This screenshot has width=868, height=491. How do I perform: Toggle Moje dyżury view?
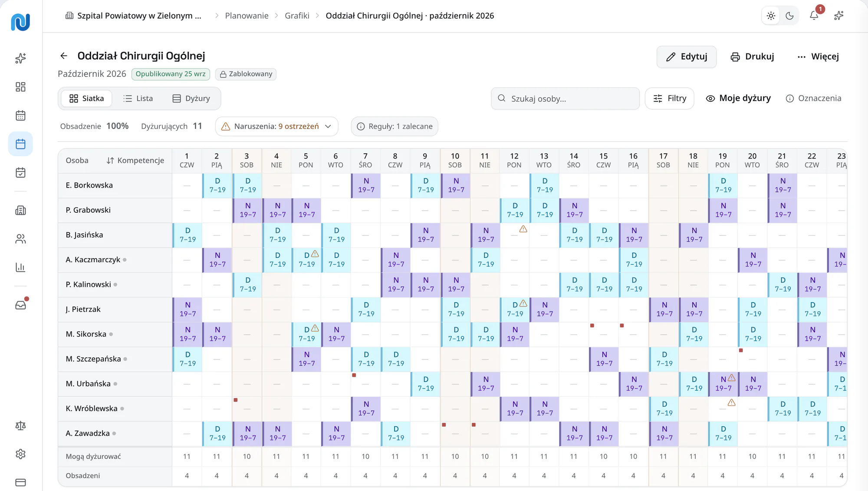pyautogui.click(x=738, y=99)
